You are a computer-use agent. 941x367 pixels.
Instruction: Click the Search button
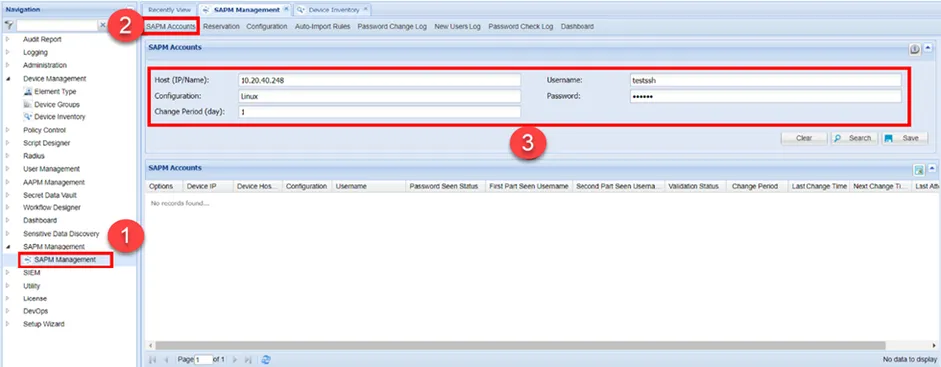[855, 138]
